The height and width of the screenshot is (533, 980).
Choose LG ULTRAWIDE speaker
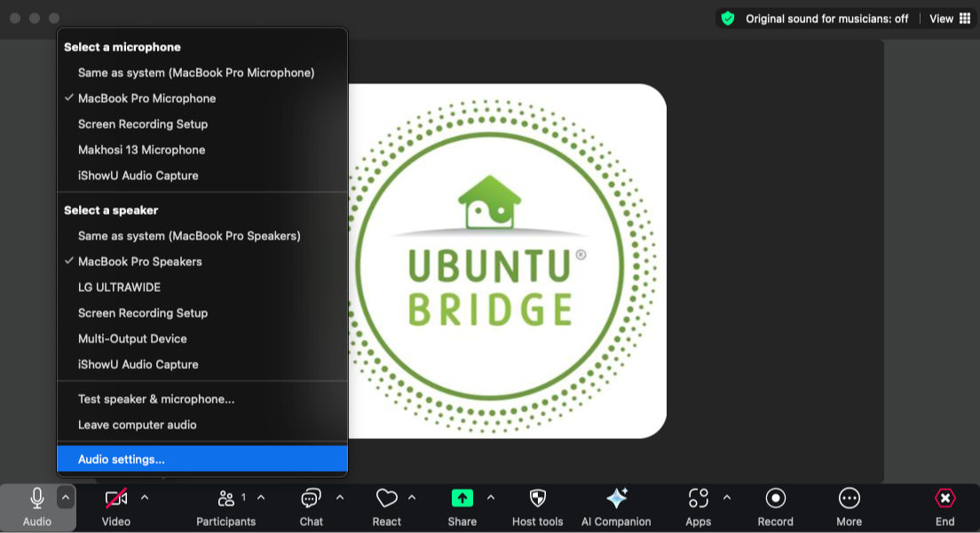click(202, 287)
